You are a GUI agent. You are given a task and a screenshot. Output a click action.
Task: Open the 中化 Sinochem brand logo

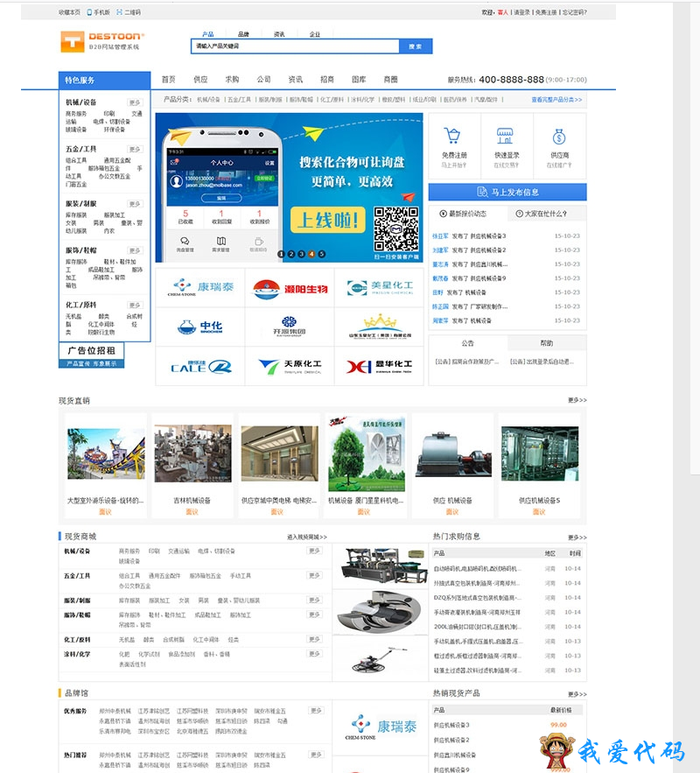tap(200, 327)
